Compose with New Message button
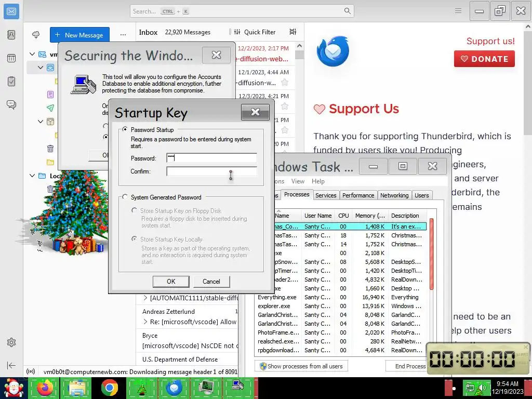532x399 pixels. (79, 35)
